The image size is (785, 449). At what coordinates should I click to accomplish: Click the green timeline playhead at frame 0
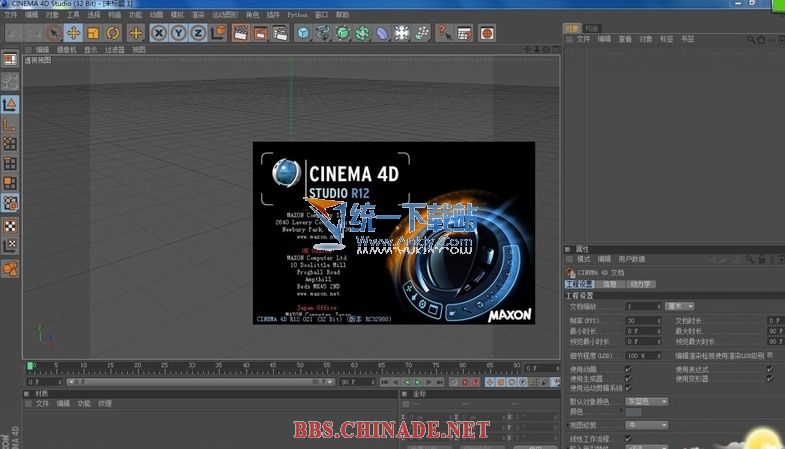[x=31, y=366]
